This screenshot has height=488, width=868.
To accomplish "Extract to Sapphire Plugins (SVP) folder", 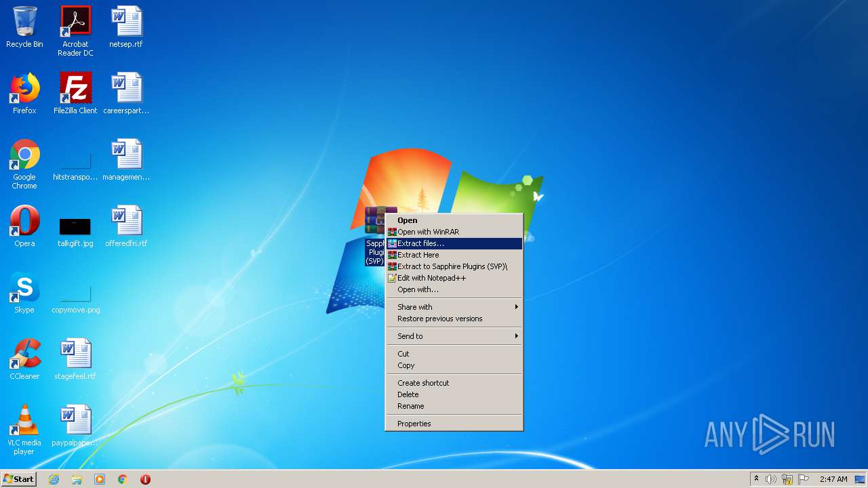I will tap(454, 266).
